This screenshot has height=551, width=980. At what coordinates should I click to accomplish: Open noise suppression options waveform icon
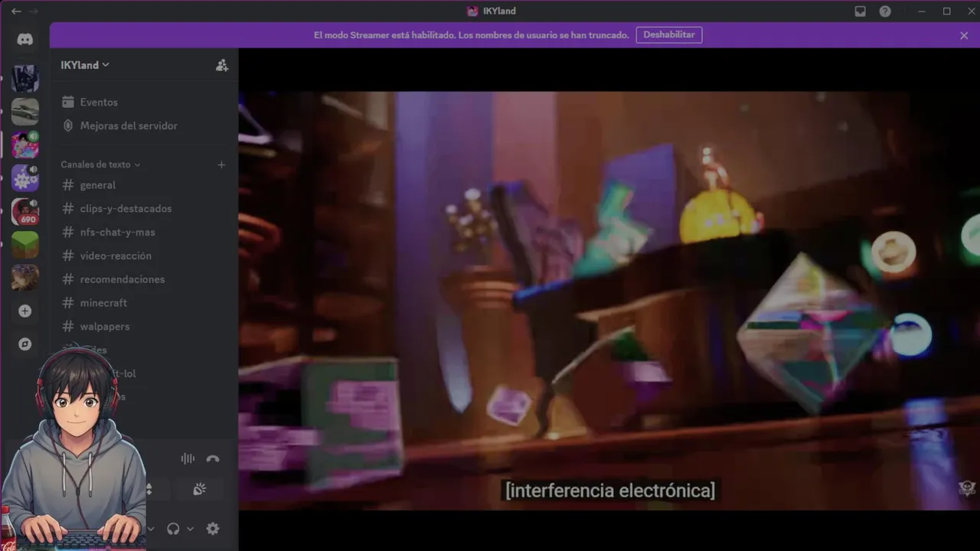[188, 458]
